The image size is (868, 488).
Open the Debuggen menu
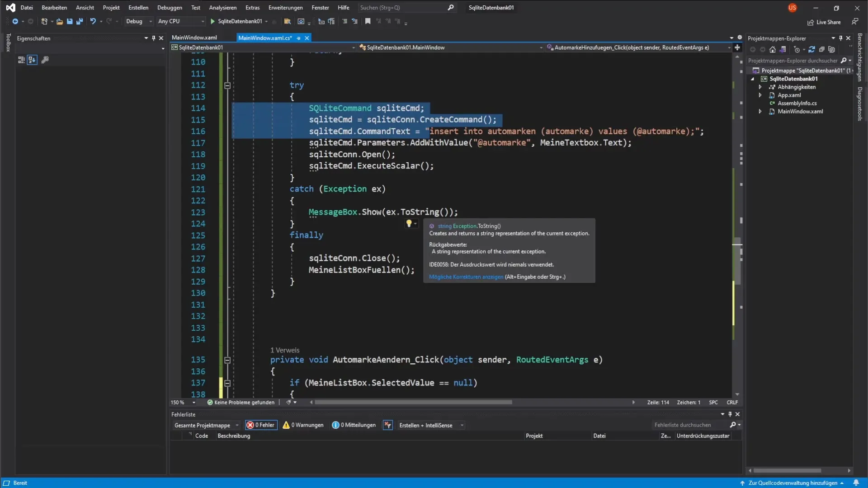[x=170, y=8]
